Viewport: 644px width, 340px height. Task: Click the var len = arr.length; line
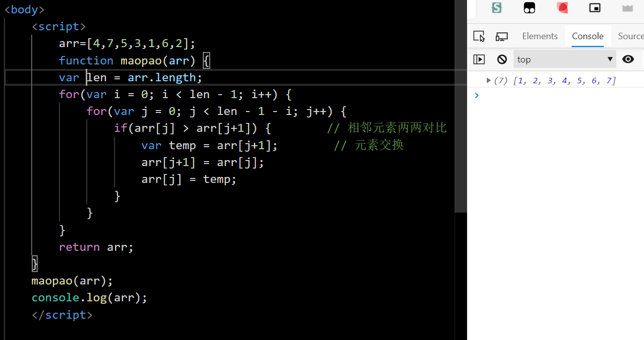pos(131,77)
